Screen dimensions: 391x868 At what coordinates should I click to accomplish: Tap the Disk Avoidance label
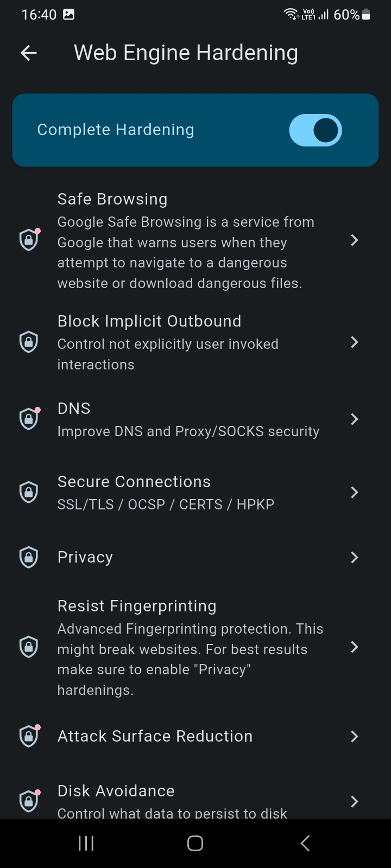pos(116,791)
